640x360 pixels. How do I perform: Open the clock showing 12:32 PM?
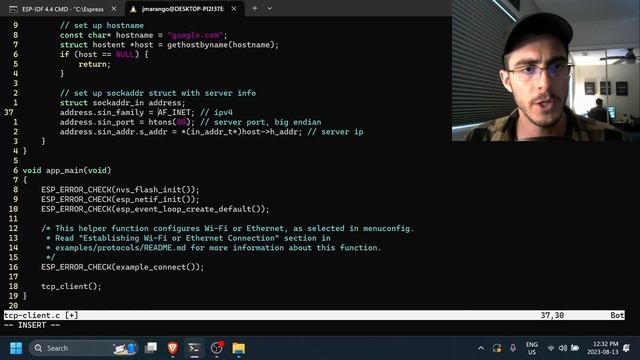(602, 348)
